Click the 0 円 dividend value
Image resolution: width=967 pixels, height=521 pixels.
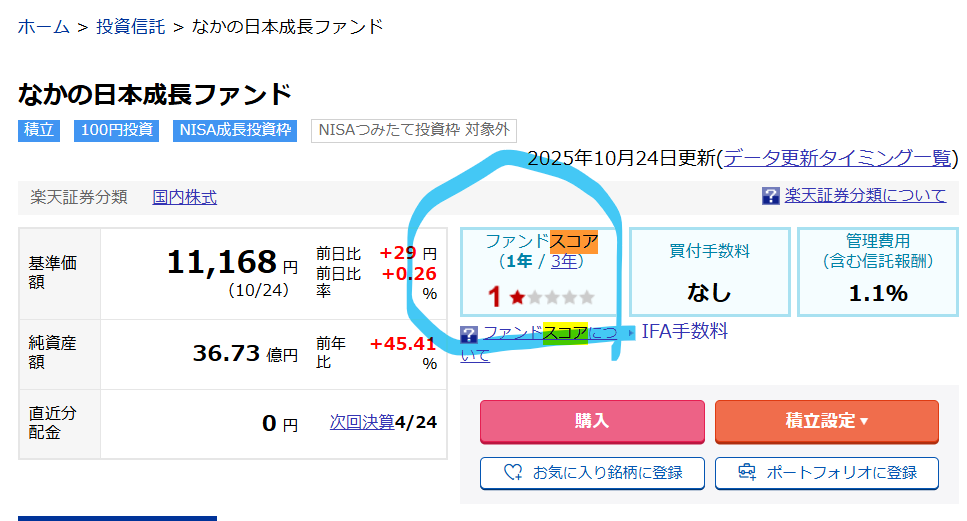coord(280,424)
